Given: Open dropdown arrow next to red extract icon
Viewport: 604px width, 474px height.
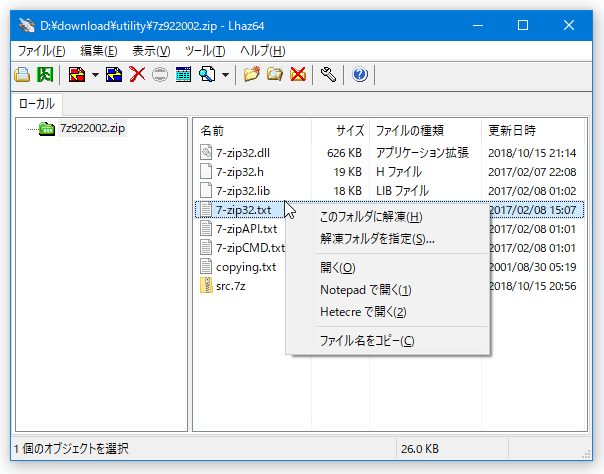Looking at the screenshot, I should (x=95, y=75).
